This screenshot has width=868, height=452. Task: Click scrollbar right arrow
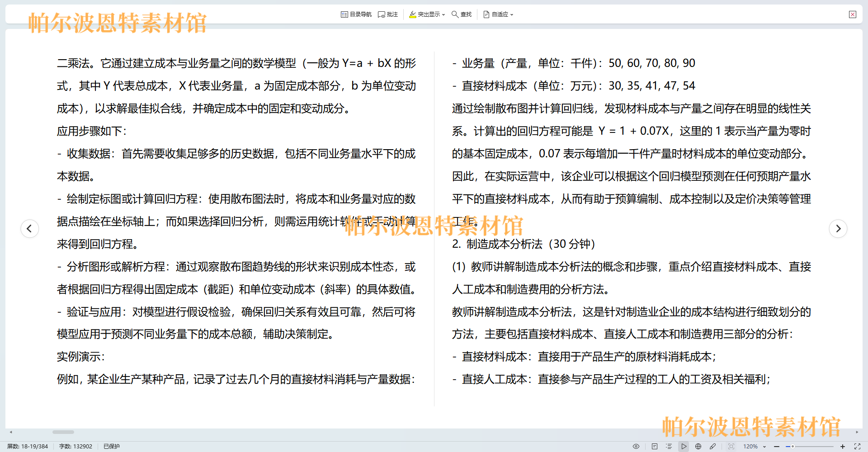click(857, 432)
